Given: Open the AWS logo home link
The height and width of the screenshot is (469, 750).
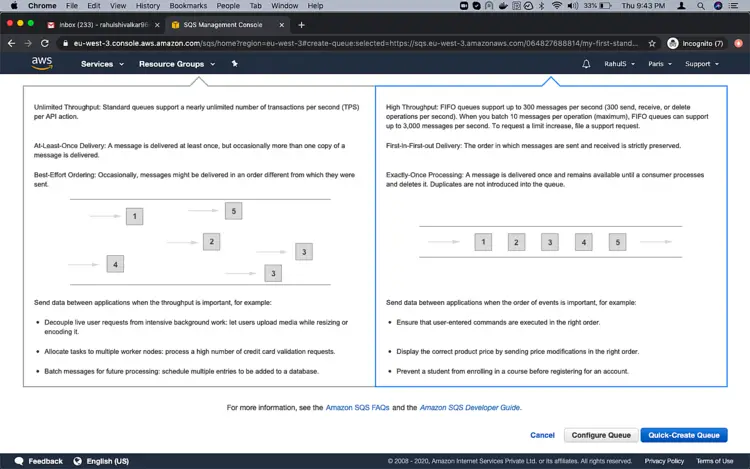Looking at the screenshot, I should pyautogui.click(x=42, y=63).
